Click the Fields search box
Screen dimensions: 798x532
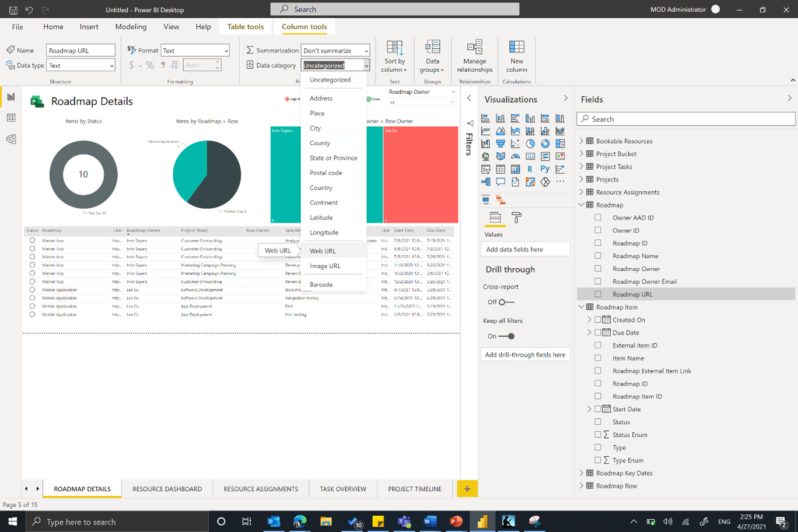686,119
